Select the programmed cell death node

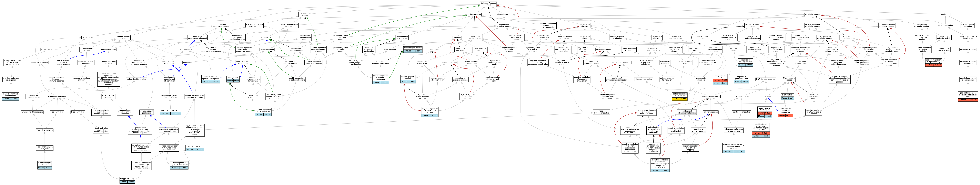coord(480,49)
